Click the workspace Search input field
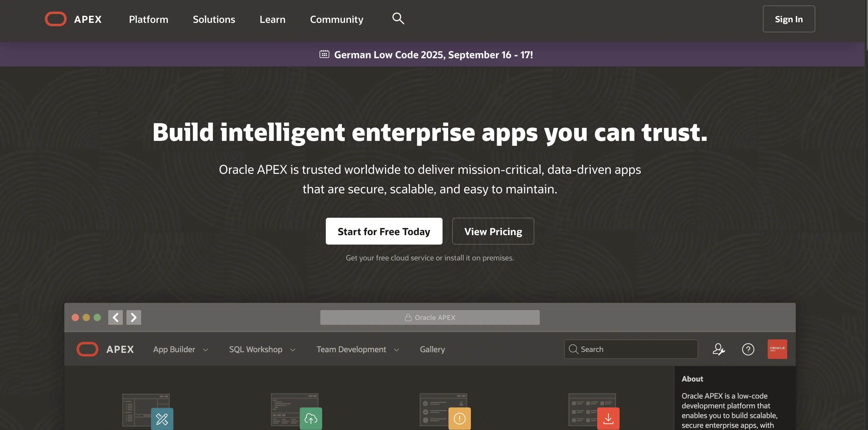 [631, 349]
